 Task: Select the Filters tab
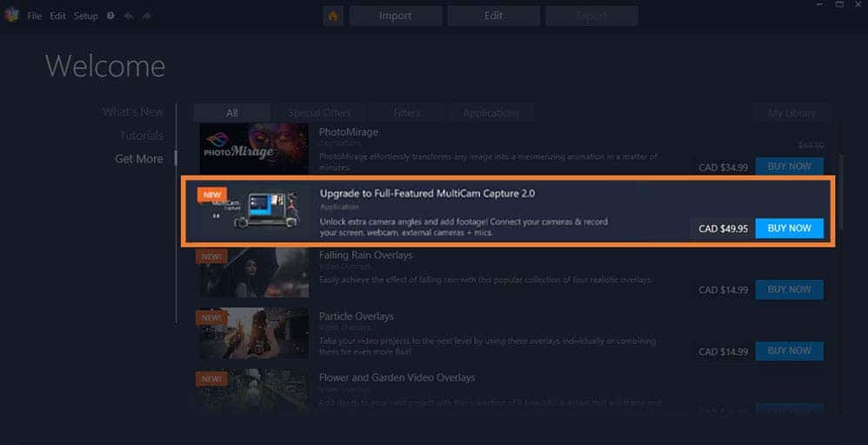[407, 113]
